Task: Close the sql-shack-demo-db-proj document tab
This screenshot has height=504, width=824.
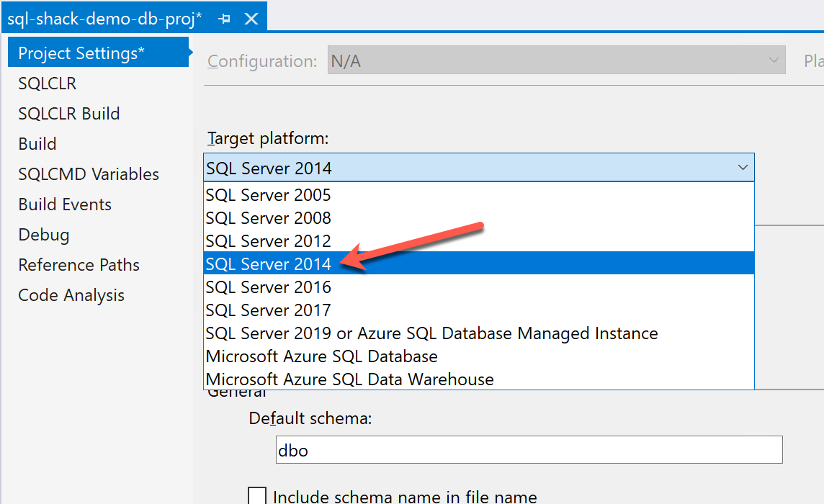Action: pos(251,19)
